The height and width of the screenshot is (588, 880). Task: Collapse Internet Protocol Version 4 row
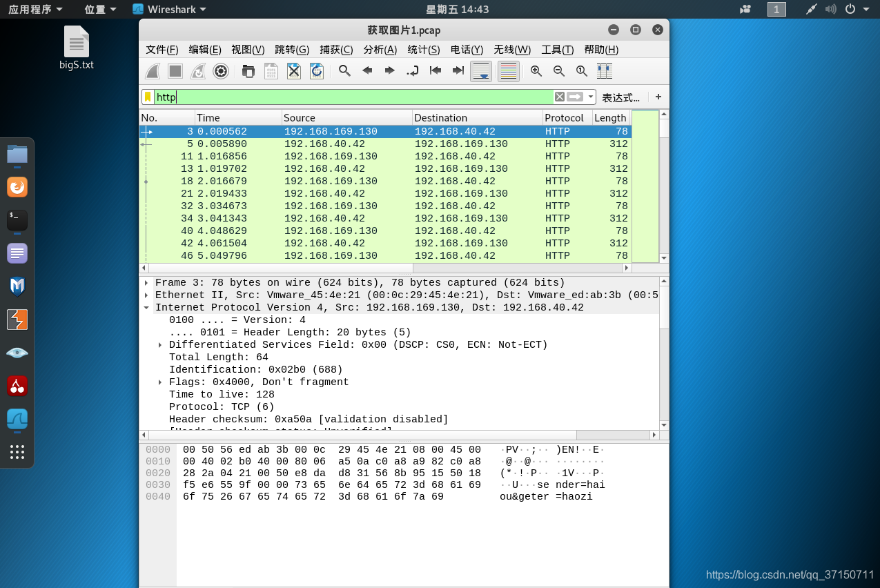tap(146, 308)
